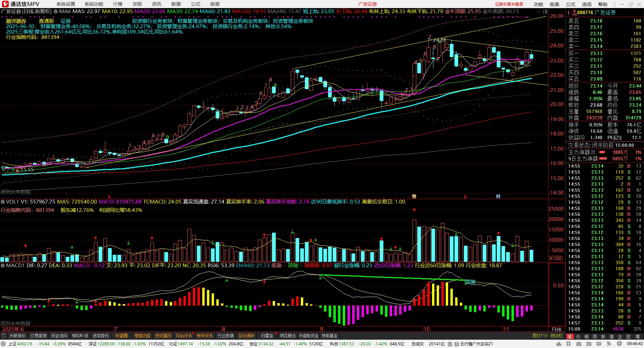Click the back arrow in the title bar

tap(614, 4)
